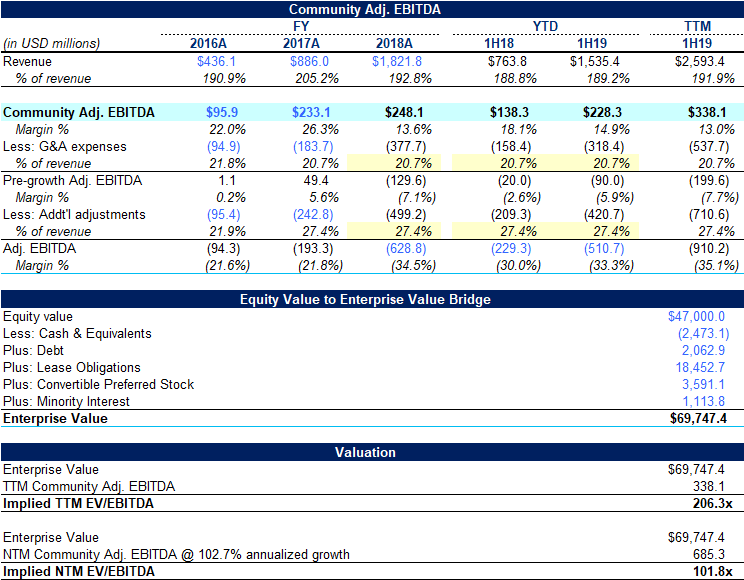This screenshot has height=580, width=744.
Task: Select NTM Community Adj. EBITDA value 685.3
Action: [x=709, y=554]
